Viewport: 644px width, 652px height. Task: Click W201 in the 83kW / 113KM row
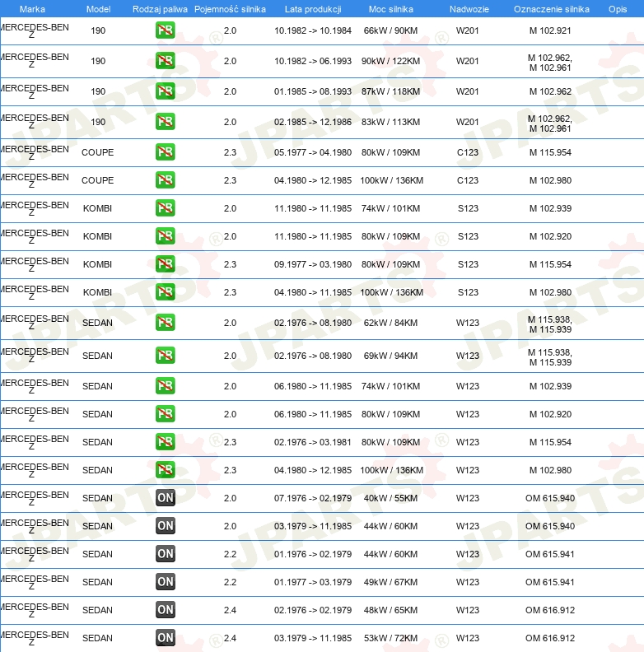tap(468, 122)
